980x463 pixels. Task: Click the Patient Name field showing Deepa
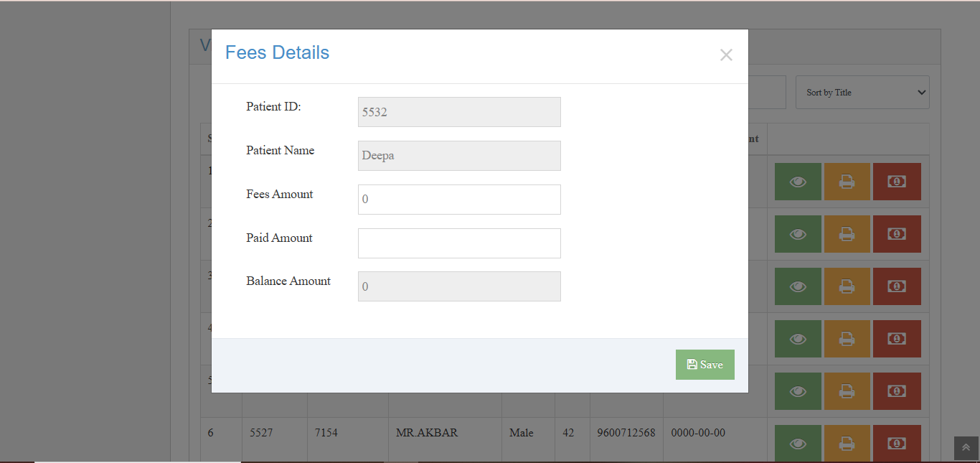coord(459,156)
